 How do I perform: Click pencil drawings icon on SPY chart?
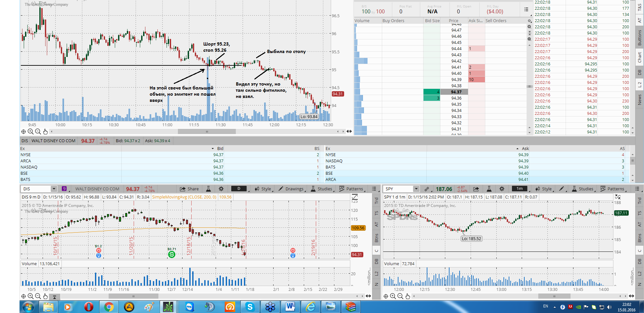(x=561, y=189)
